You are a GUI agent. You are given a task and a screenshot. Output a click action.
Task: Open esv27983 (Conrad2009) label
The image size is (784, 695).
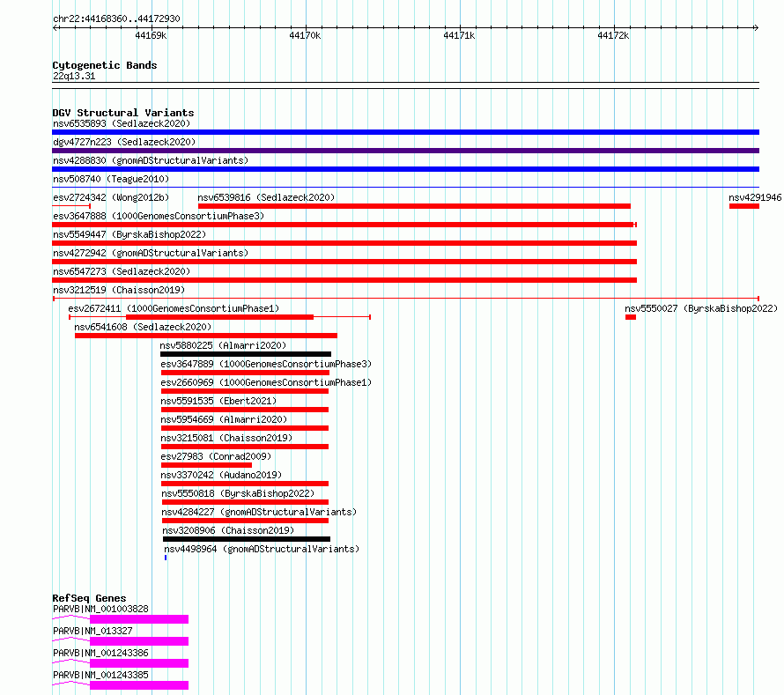(216, 456)
